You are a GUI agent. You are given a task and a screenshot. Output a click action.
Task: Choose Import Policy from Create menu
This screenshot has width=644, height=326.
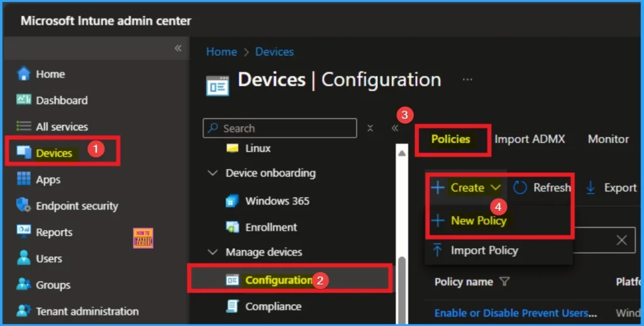click(x=484, y=250)
